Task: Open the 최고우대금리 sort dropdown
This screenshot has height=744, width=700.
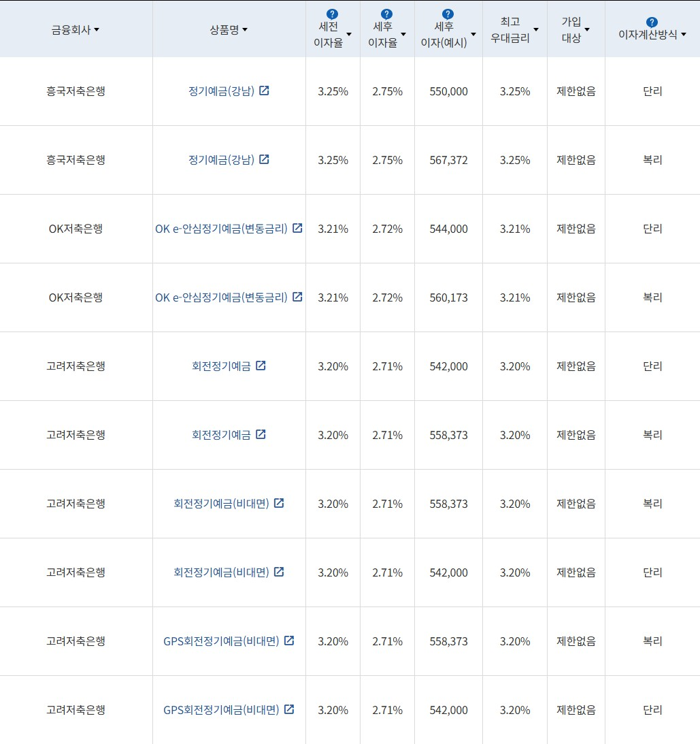Action: pyautogui.click(x=536, y=29)
